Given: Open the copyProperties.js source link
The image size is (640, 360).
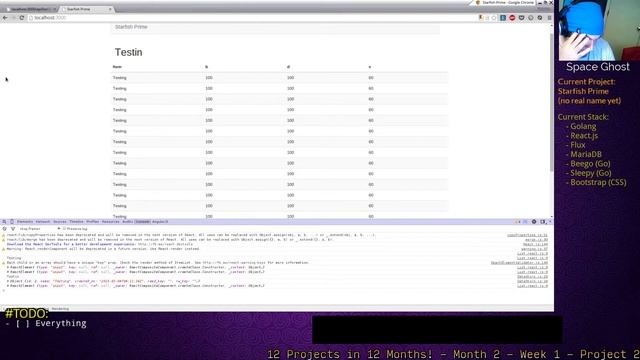Looking at the screenshot, I should pos(527,235).
